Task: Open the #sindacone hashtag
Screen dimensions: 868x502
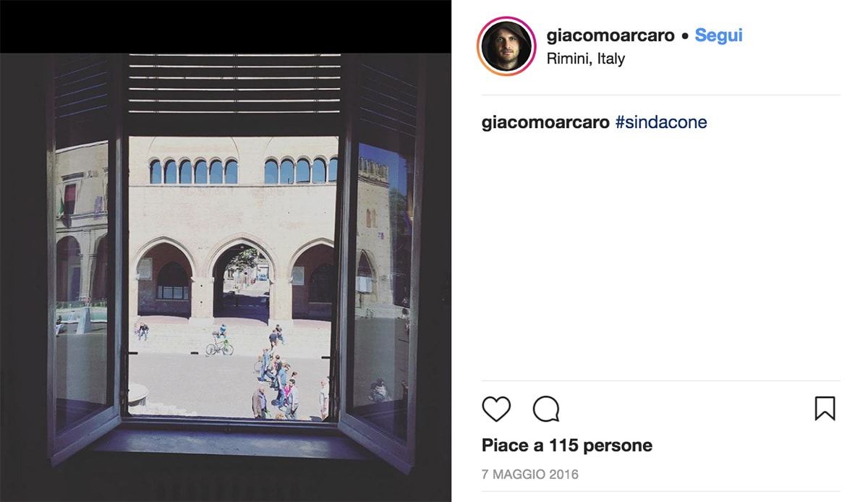Action: [661, 122]
